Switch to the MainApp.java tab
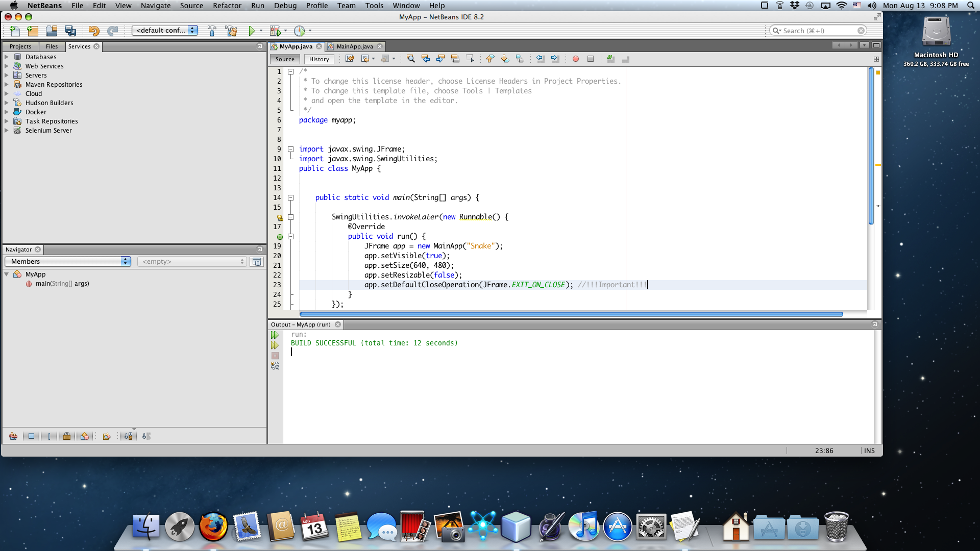 coord(355,46)
